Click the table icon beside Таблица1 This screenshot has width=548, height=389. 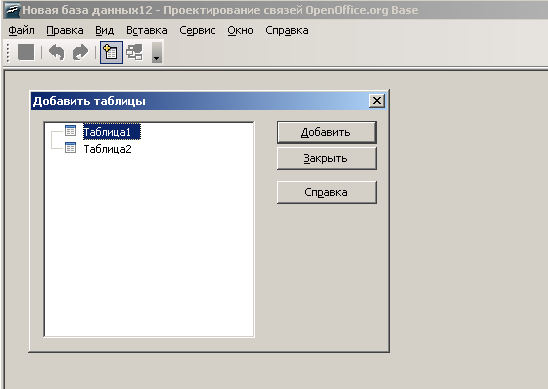[x=71, y=131]
